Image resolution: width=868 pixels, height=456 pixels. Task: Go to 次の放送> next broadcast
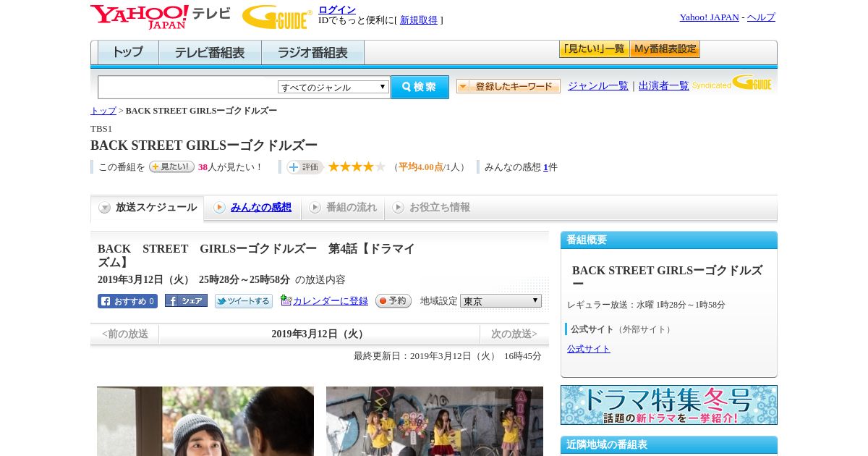pos(514,334)
